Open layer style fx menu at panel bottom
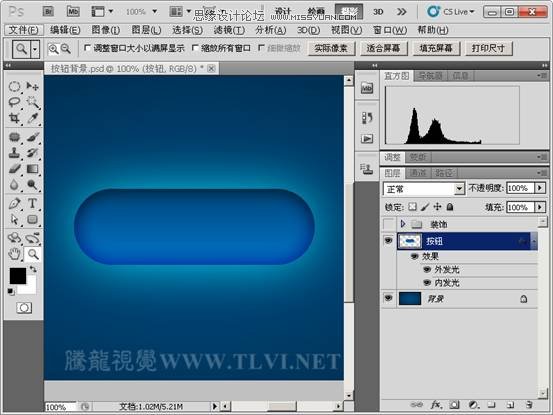 tap(436, 405)
